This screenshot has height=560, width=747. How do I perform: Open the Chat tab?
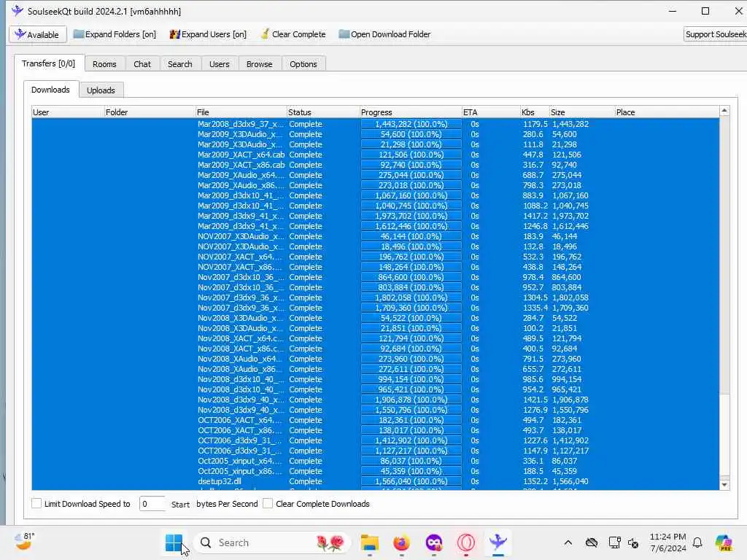coord(142,64)
